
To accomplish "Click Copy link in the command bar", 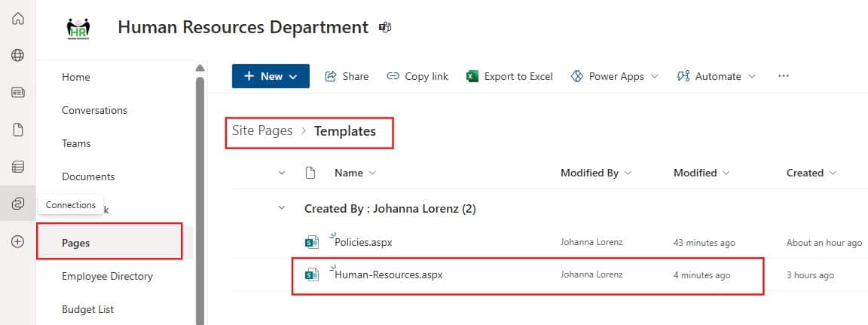I will click(x=426, y=76).
